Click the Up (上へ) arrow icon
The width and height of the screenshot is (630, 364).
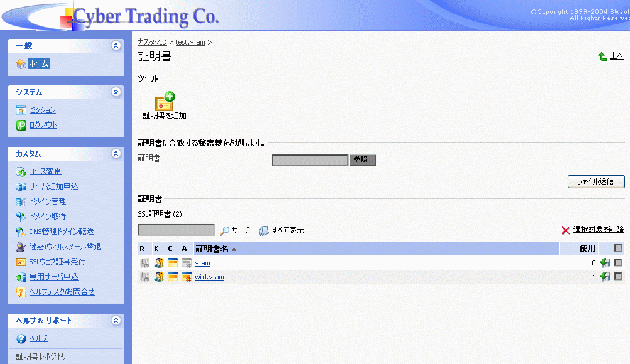602,57
